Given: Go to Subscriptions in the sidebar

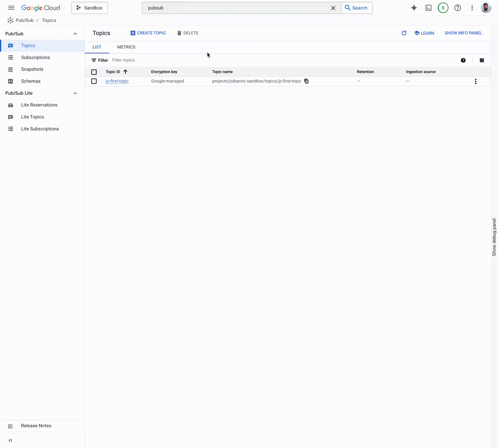Looking at the screenshot, I should 35,57.
